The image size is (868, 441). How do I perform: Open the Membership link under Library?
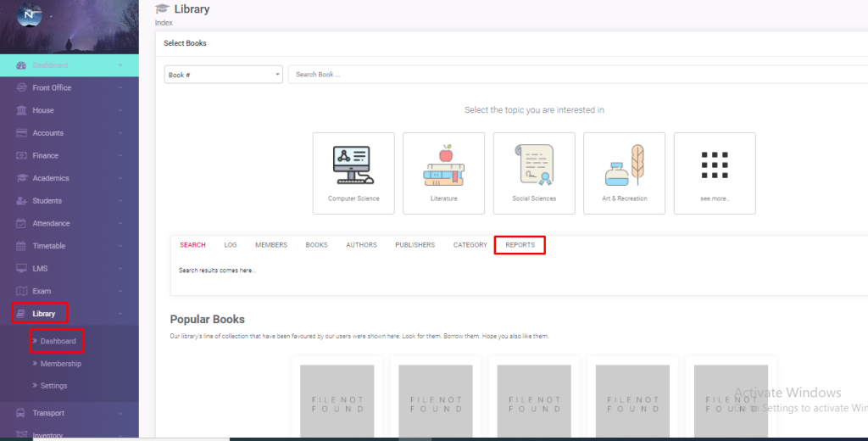60,364
